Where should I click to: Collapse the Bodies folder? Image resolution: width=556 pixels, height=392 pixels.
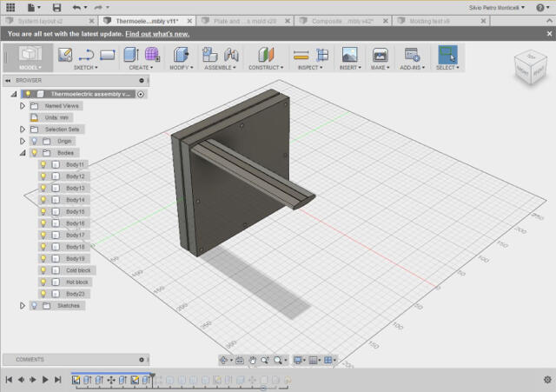click(23, 153)
